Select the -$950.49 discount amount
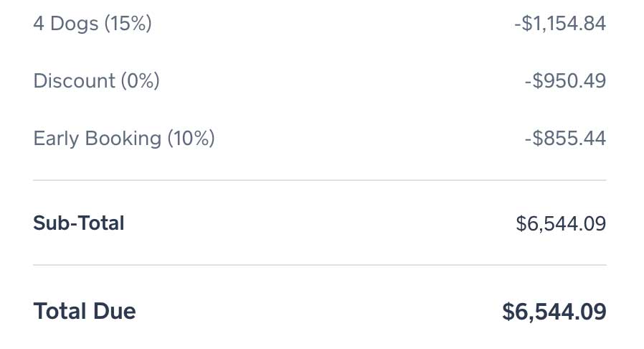Viewport: 644px width, 349px height. pos(565,80)
